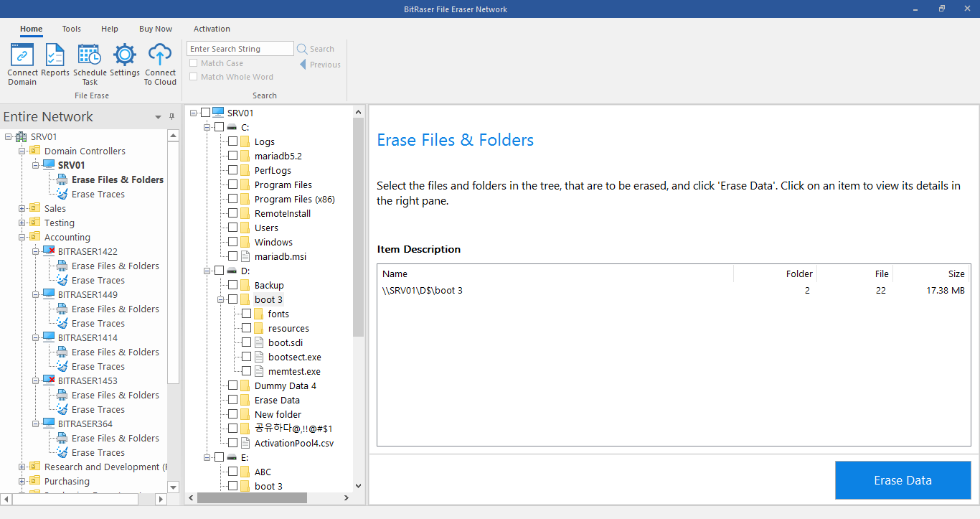Check the ActivationPool4.csv checkbox
Image resolution: width=980 pixels, height=519 pixels.
232,443
